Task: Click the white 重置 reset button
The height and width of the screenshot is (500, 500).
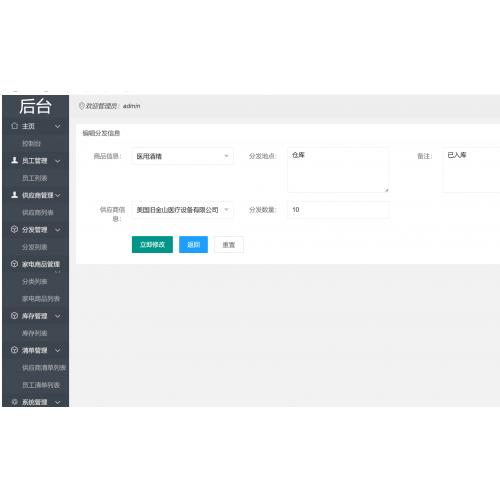Action: tap(229, 245)
